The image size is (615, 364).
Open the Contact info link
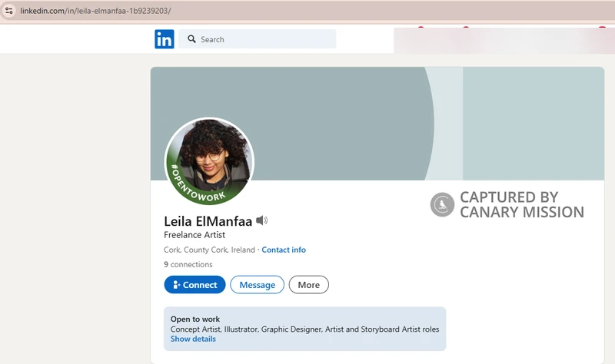284,250
